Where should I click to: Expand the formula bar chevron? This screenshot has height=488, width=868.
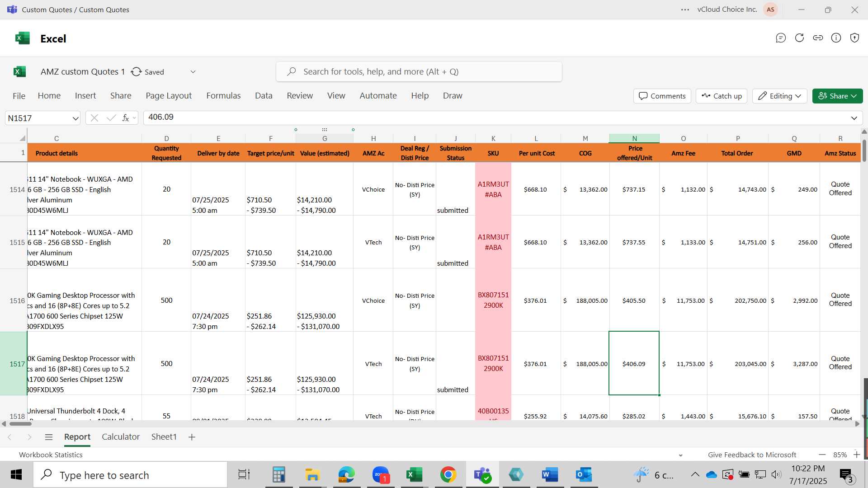(854, 118)
